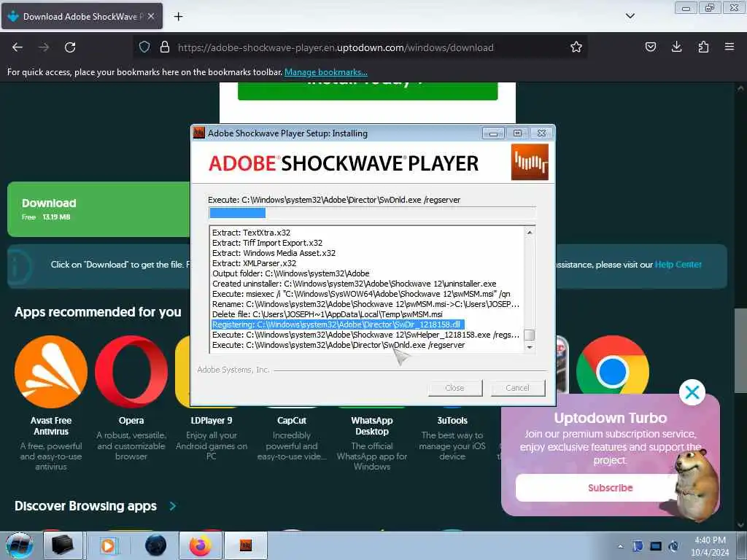Select log line Execute SwHelper_1218158.exe
Screen dimensions: 747x560
point(365,335)
